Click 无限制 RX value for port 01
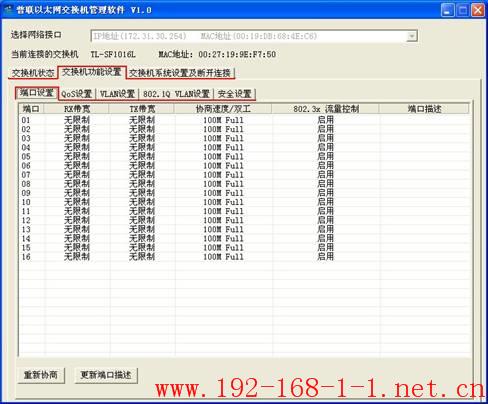Screen dimensions: 488x404 click(x=77, y=120)
